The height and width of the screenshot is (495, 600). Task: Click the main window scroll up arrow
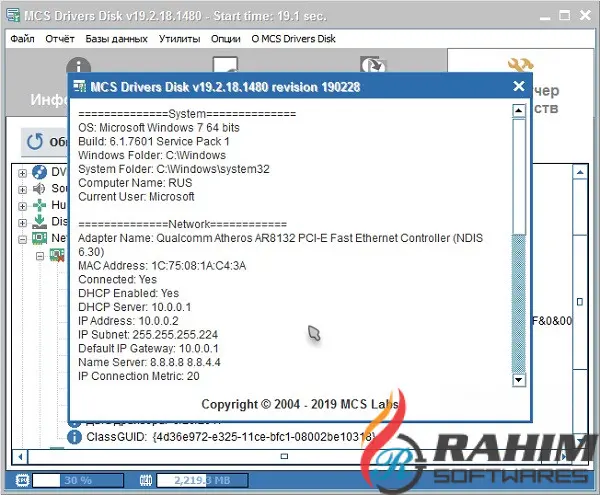580,172
